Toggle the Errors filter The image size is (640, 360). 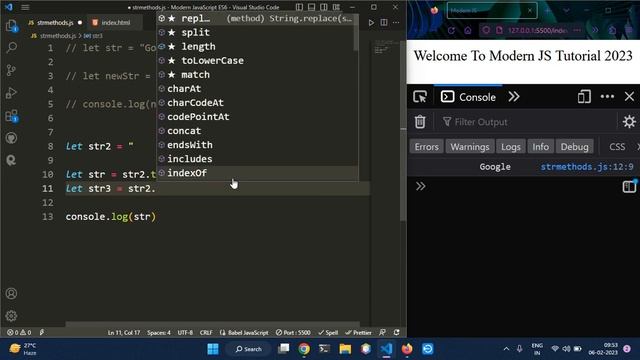(x=427, y=147)
